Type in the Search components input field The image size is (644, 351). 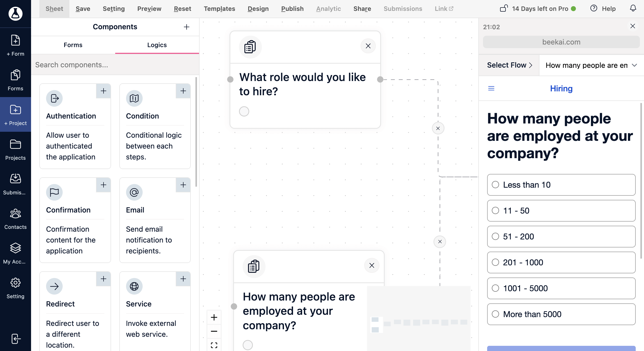(115, 64)
